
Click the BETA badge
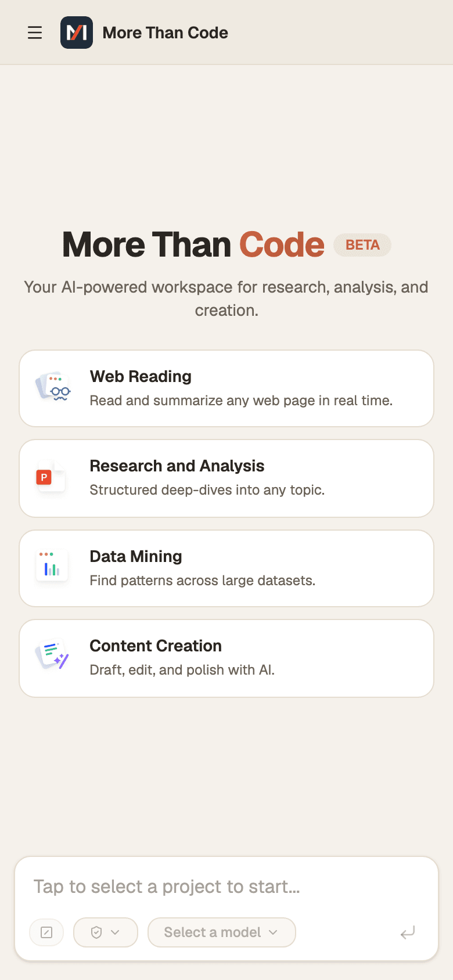point(362,245)
